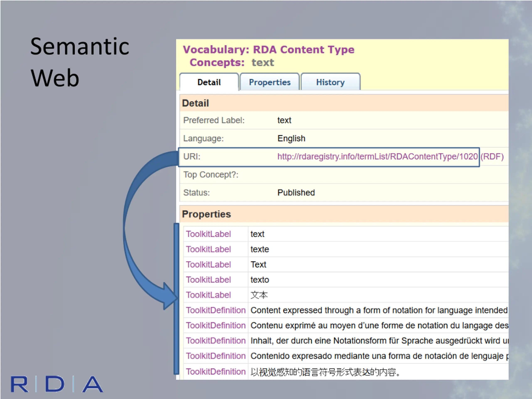Click ToolkitDefinition link for French 'Contenu exprimé' row
The image size is (532, 399).
click(216, 325)
